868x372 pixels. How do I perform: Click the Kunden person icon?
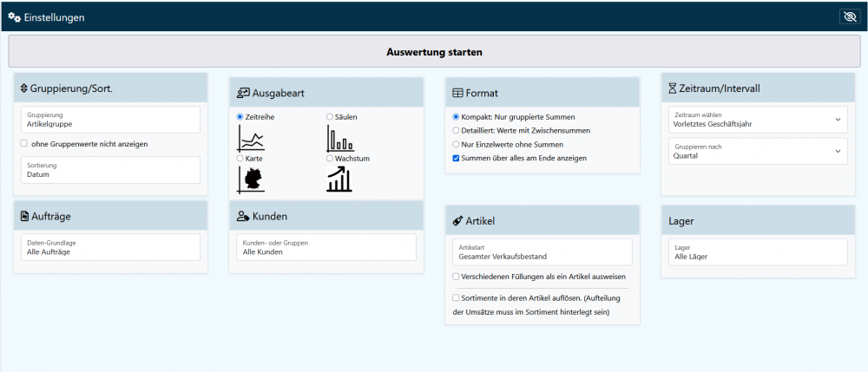coord(243,216)
